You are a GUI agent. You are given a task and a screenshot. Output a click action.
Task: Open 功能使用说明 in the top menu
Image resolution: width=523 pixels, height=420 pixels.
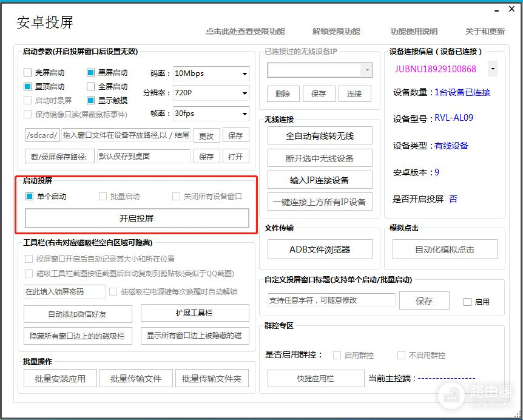click(414, 32)
